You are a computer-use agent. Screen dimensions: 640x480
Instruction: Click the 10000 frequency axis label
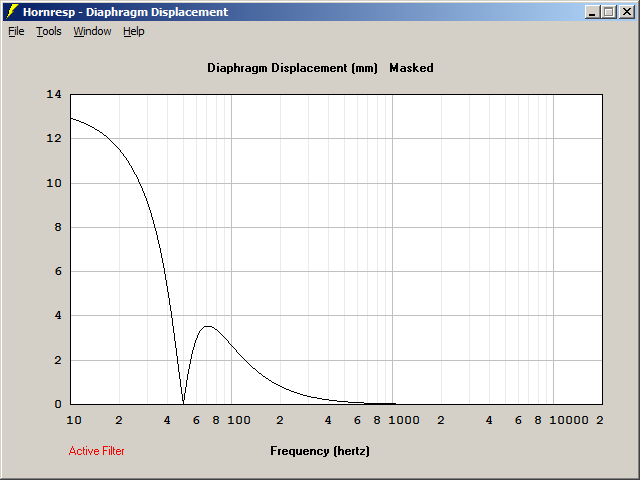tap(569, 420)
